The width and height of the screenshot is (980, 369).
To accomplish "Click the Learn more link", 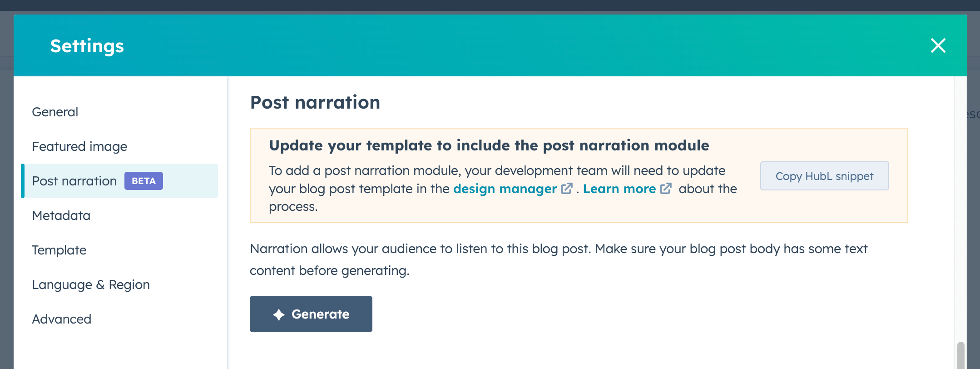I will (619, 189).
